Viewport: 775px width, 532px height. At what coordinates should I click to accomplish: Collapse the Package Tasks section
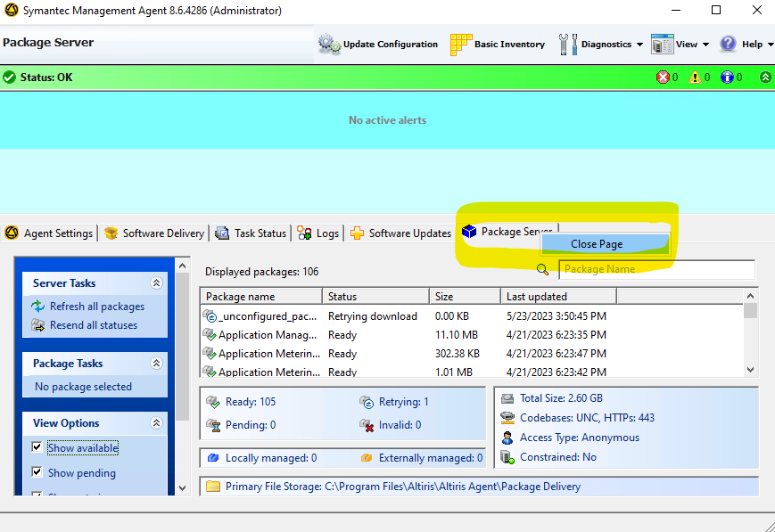point(156,364)
